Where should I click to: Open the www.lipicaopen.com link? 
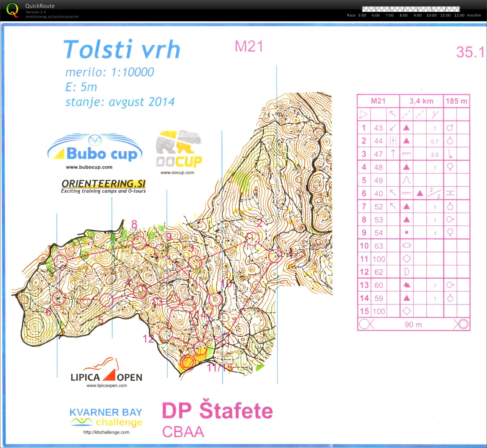[107, 385]
